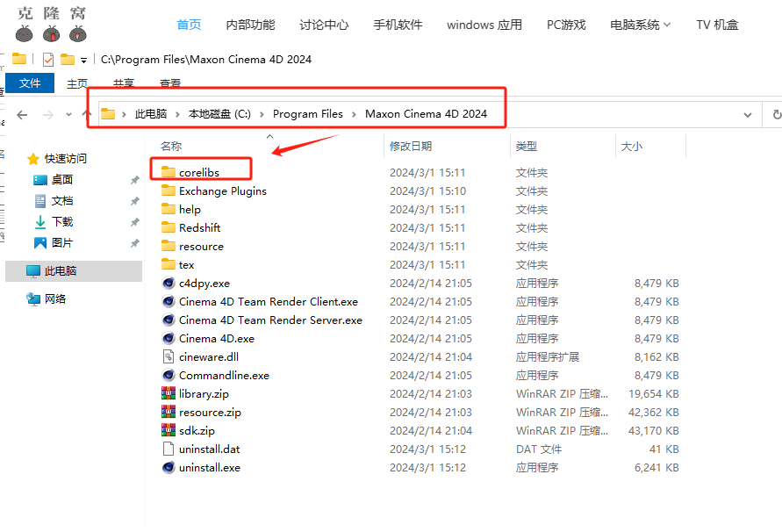
Task: Open 手机软件 in site navigation
Action: [398, 25]
